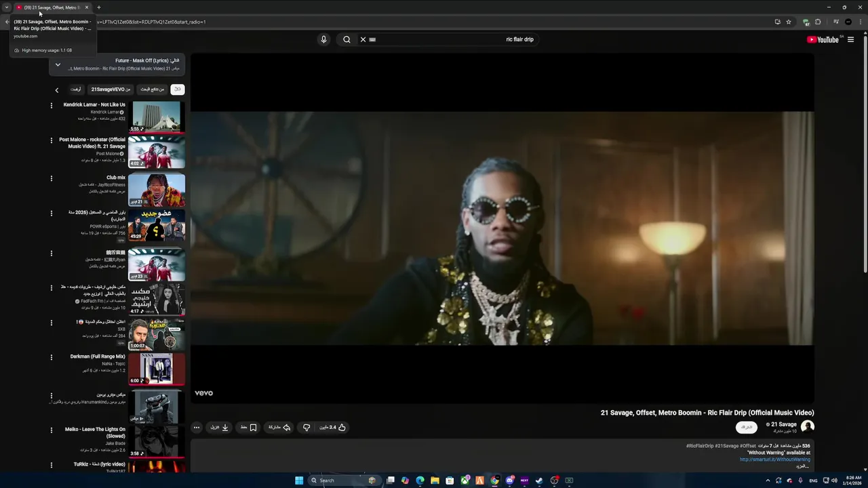Open options for FadFach Fm video
Image resolution: width=868 pixels, height=488 pixels.
coord(51,288)
